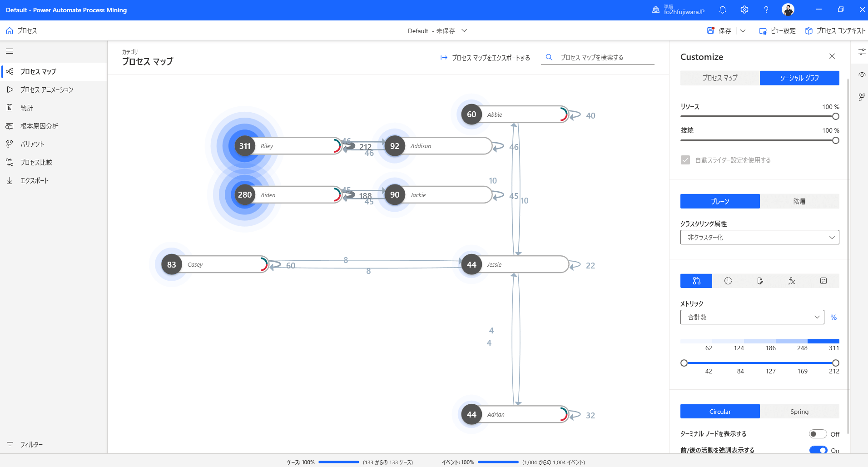The image size is (868, 467).
Task: Switch to the ソーシャル グラフ tab
Action: (x=799, y=78)
